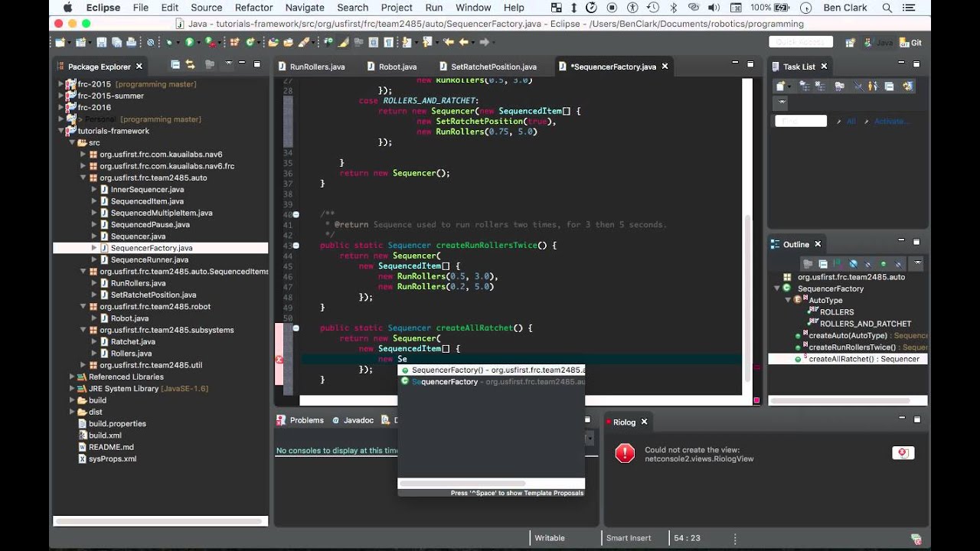Image resolution: width=980 pixels, height=551 pixels.
Task: Toggle Link with Editor in Package Explorer
Action: (x=190, y=65)
